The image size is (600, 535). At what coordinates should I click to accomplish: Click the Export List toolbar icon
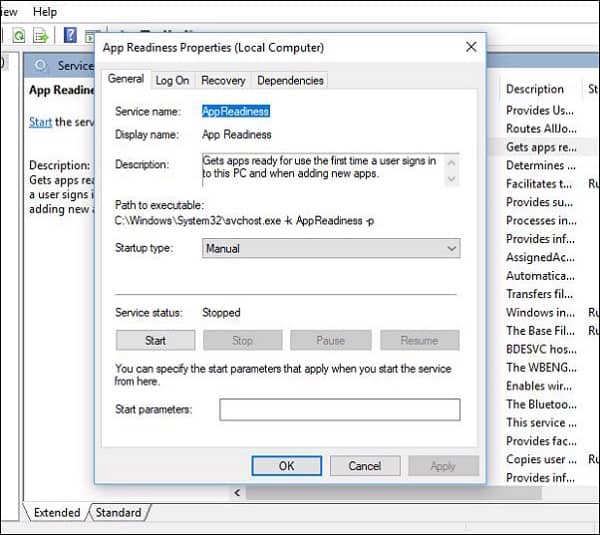[x=41, y=36]
